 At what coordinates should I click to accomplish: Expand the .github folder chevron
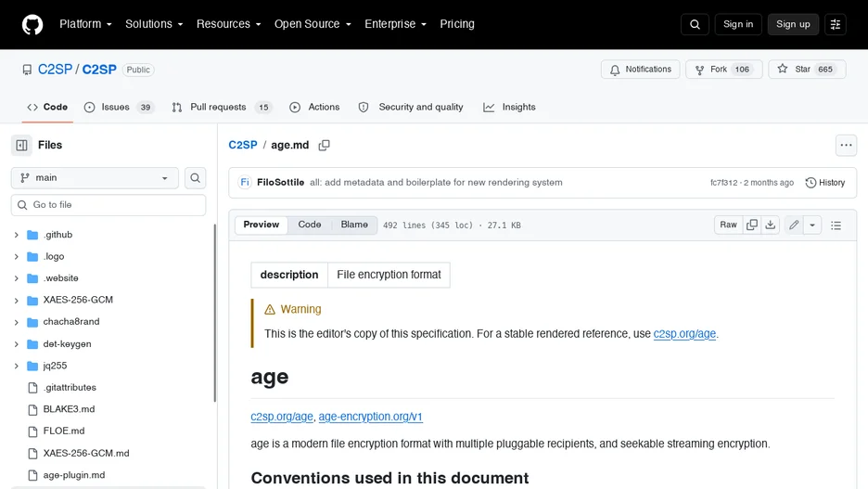[16, 235]
